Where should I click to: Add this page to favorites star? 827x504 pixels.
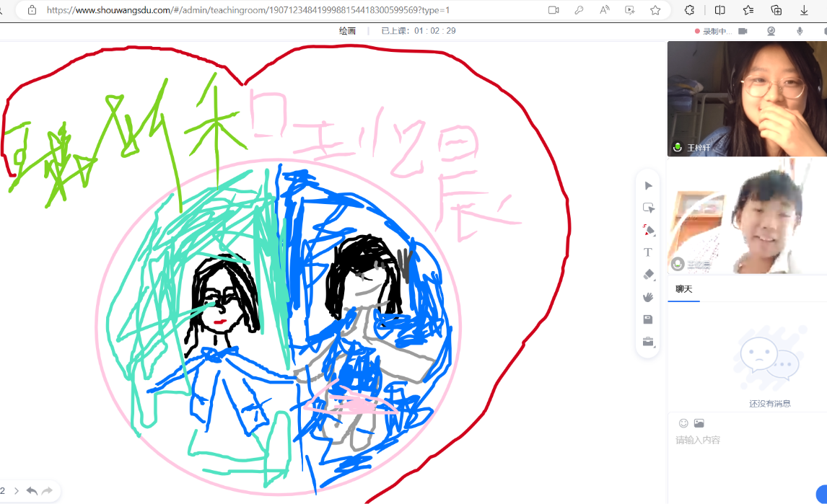tap(655, 10)
